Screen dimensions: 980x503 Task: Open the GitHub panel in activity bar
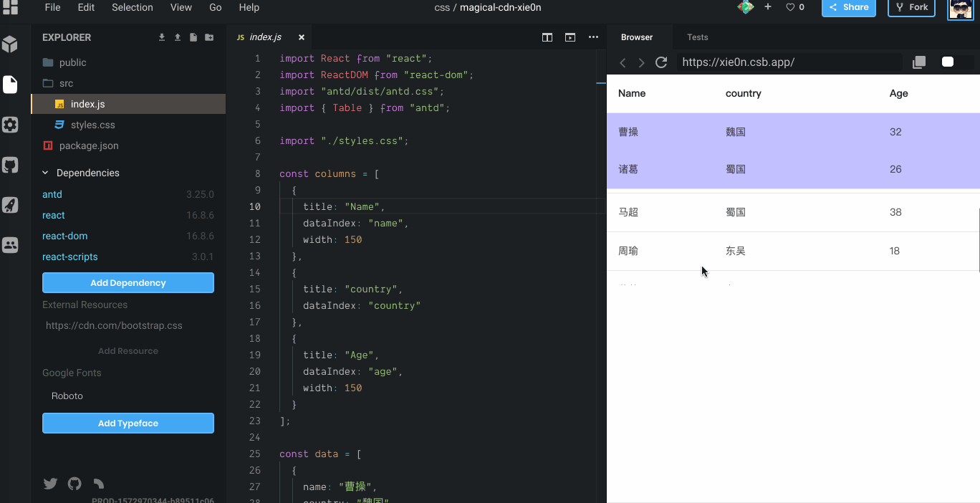click(10, 165)
